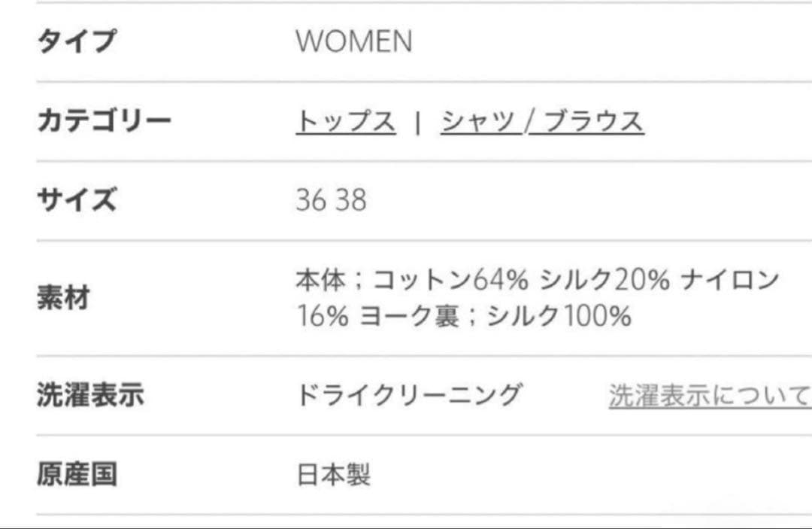This screenshot has height=529, width=812.
Task: Click the 原産国 row label
Action: [x=77, y=475]
